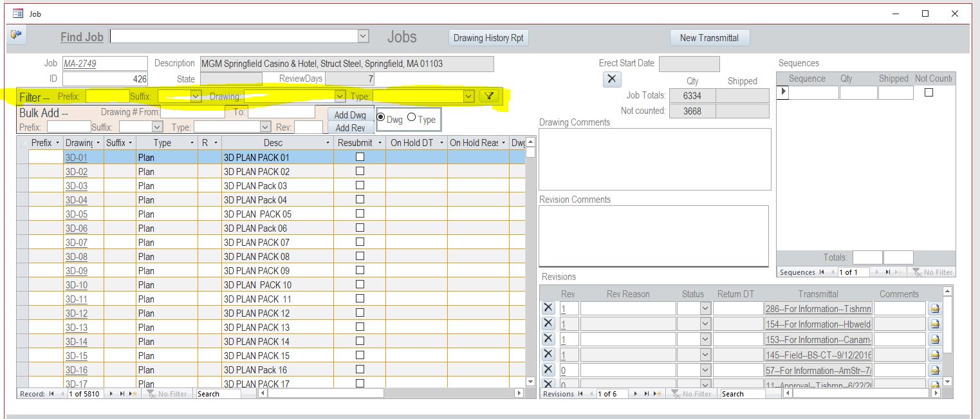Click vertical scrollbar down arrow in drawings grid
The width and height of the screenshot is (980, 419).
[530, 382]
